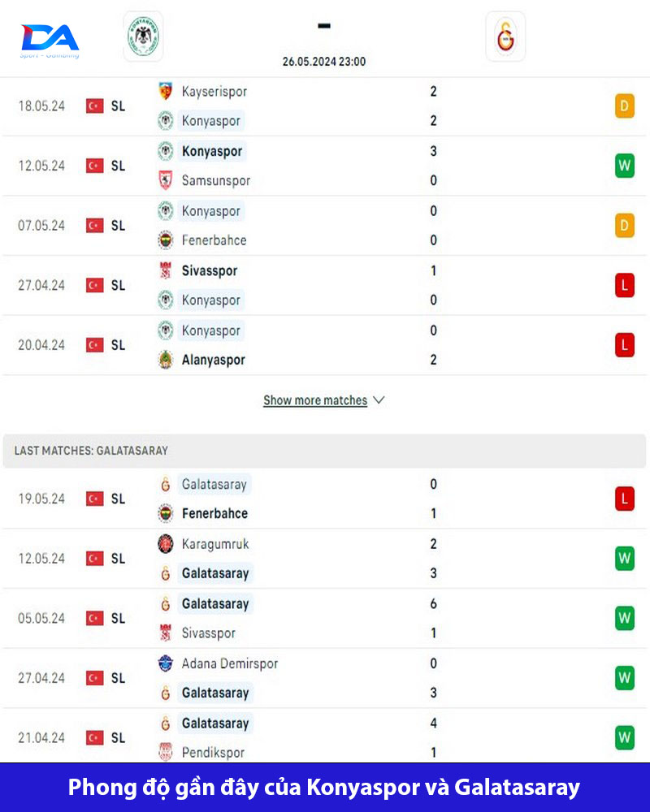The width and height of the screenshot is (650, 812).
Task: Select the SL league label on the 07.05.24 row
Action: point(119,226)
